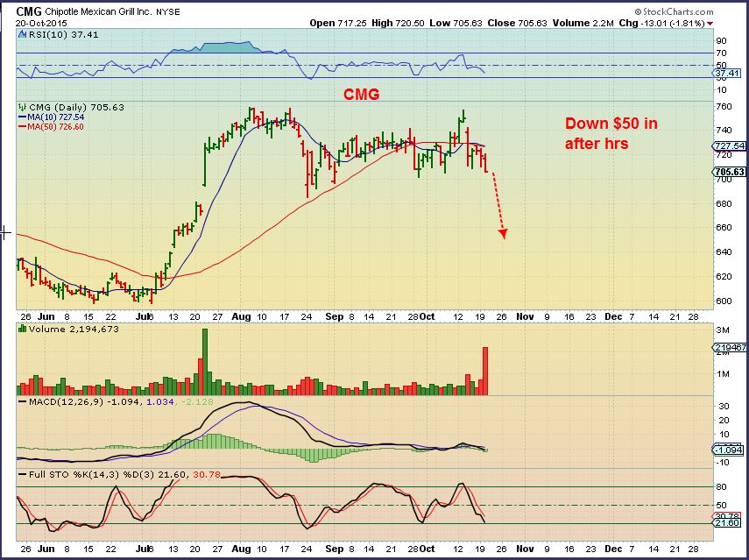The height and width of the screenshot is (560, 749).
Task: Click the blue 1.034 MACD signal value
Action: click(160, 402)
